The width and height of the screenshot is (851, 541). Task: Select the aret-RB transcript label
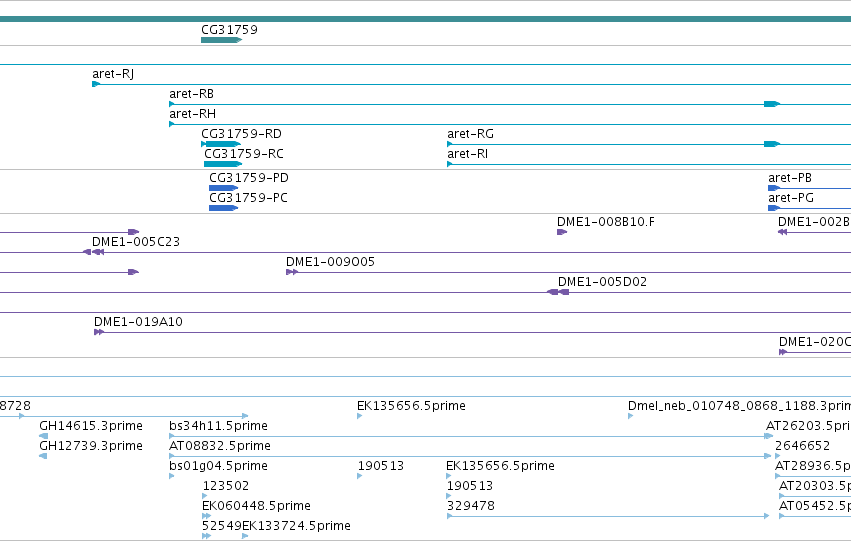point(192,94)
